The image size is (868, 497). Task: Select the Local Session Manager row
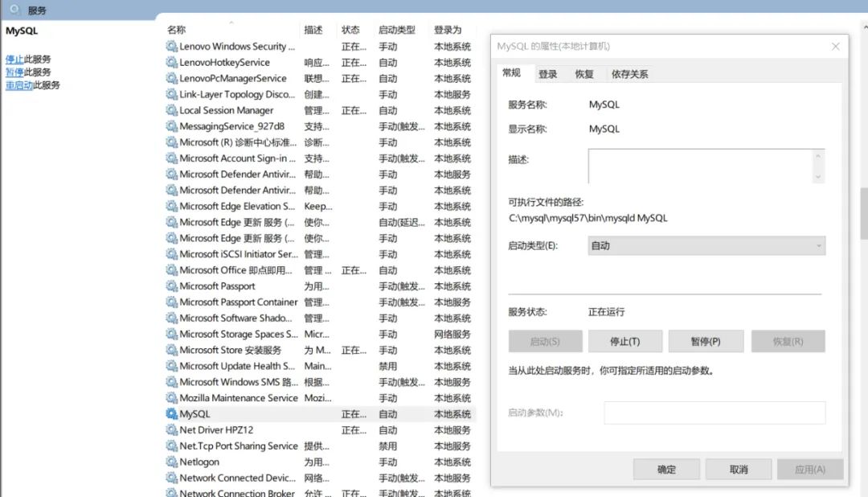pyautogui.click(x=320, y=111)
